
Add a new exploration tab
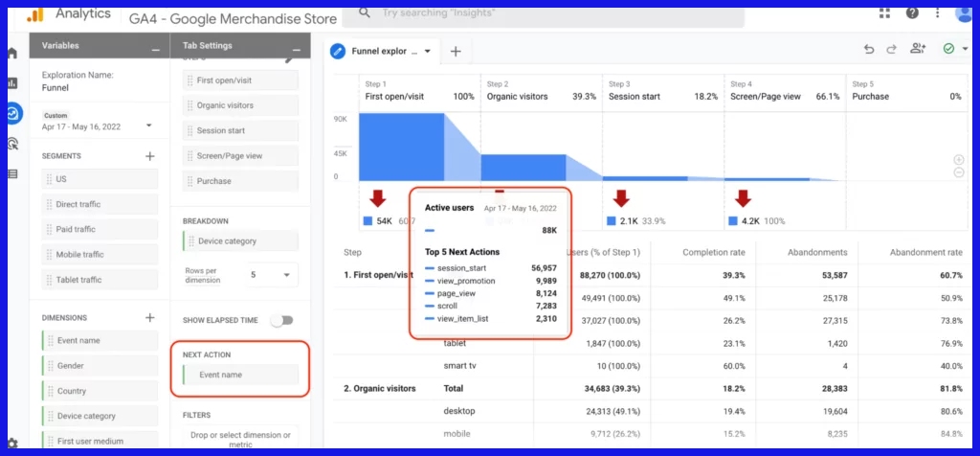coord(456,52)
